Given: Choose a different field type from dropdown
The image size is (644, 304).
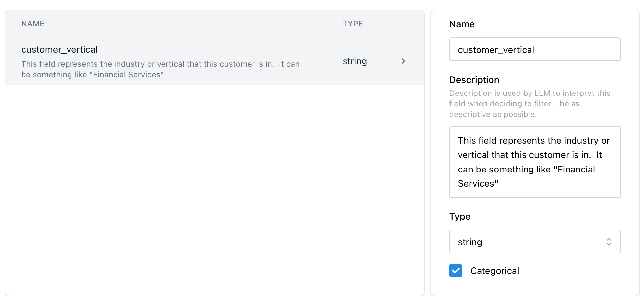Looking at the screenshot, I should pos(534,242).
